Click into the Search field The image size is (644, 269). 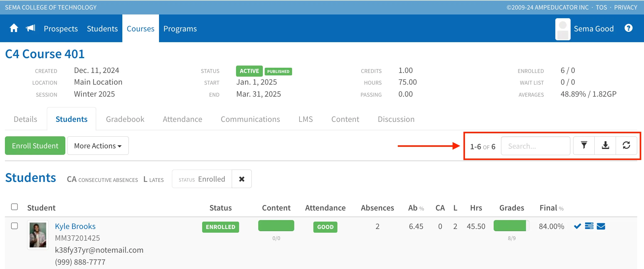[x=536, y=146]
